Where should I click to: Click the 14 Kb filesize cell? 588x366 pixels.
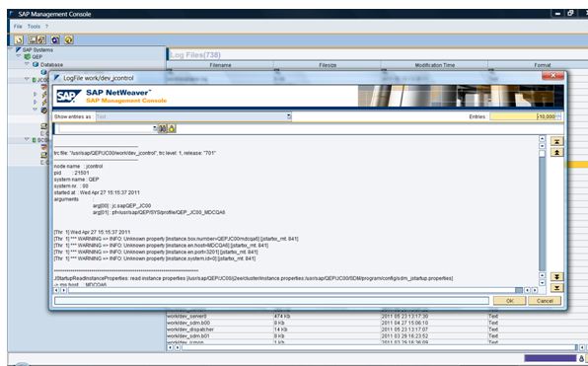click(281, 329)
